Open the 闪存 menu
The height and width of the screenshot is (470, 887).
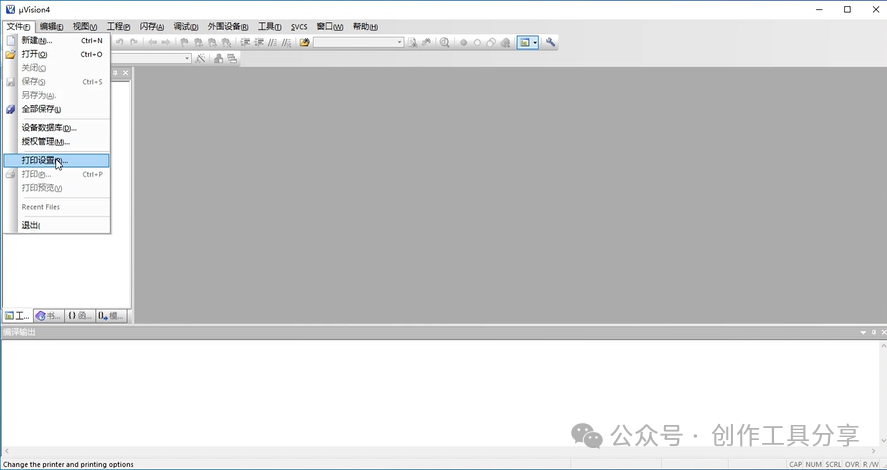coord(152,27)
